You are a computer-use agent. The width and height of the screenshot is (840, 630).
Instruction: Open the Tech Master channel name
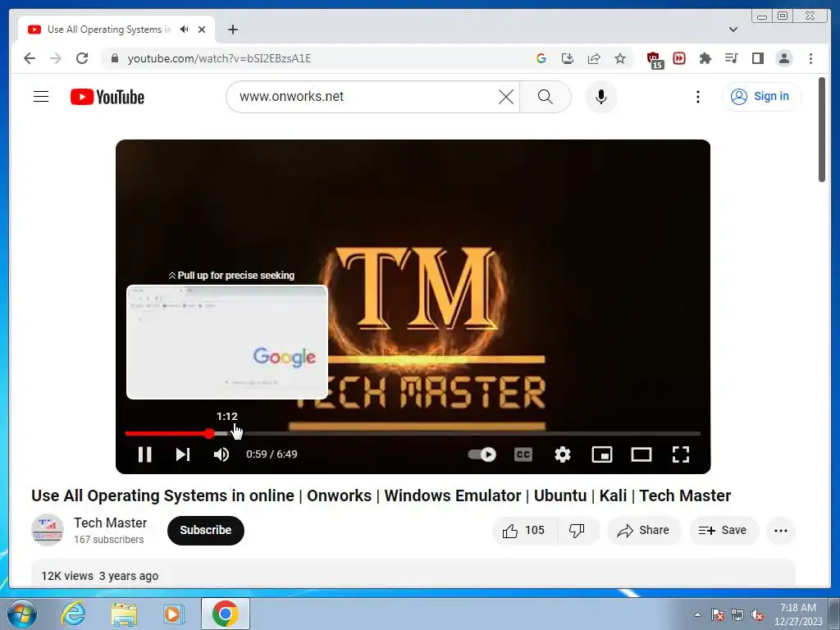[111, 523]
